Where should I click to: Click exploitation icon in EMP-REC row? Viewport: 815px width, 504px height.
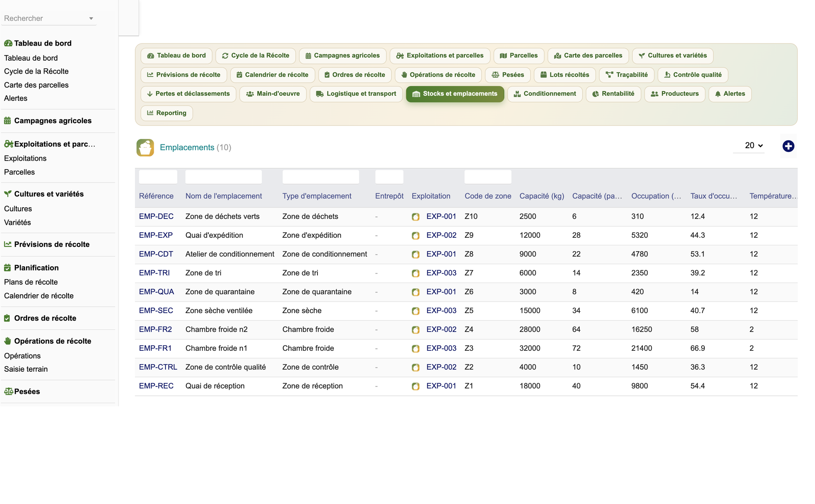pos(415,386)
